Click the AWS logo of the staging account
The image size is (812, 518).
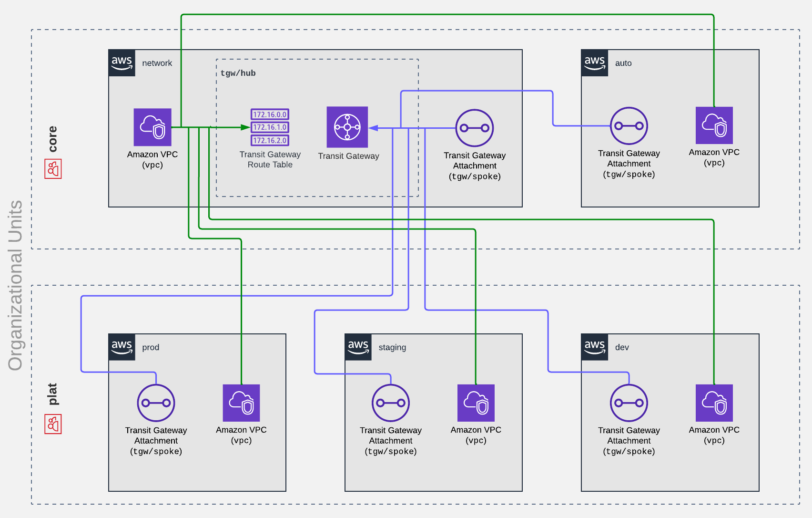(358, 347)
